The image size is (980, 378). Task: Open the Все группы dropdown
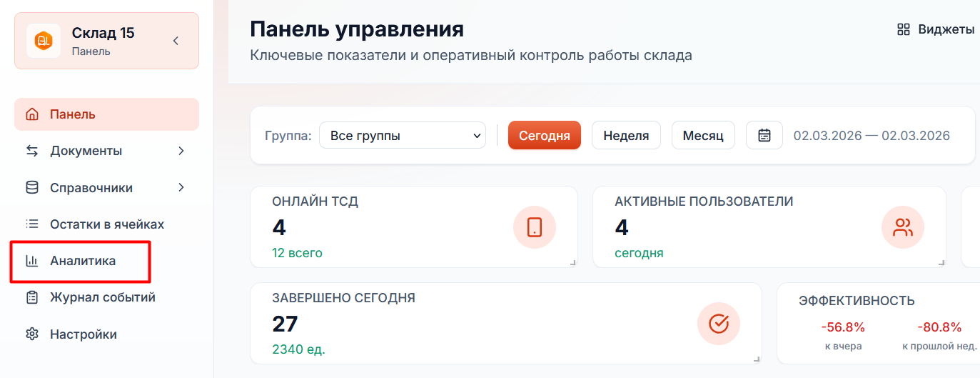(x=403, y=135)
